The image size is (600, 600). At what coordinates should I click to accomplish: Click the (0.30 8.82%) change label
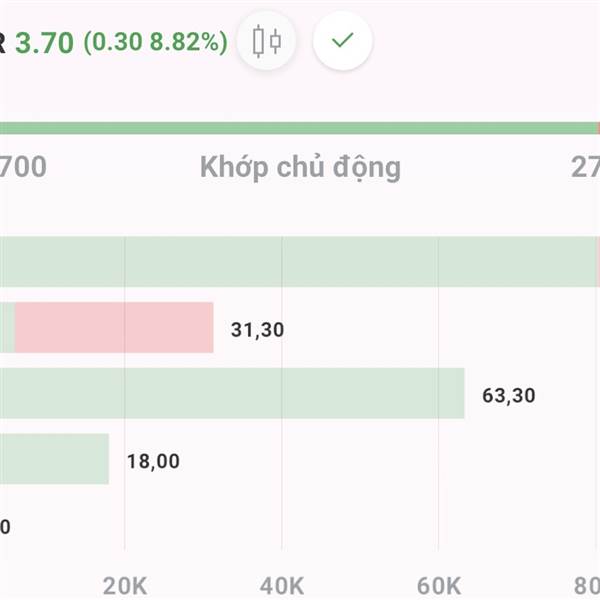pos(156,42)
